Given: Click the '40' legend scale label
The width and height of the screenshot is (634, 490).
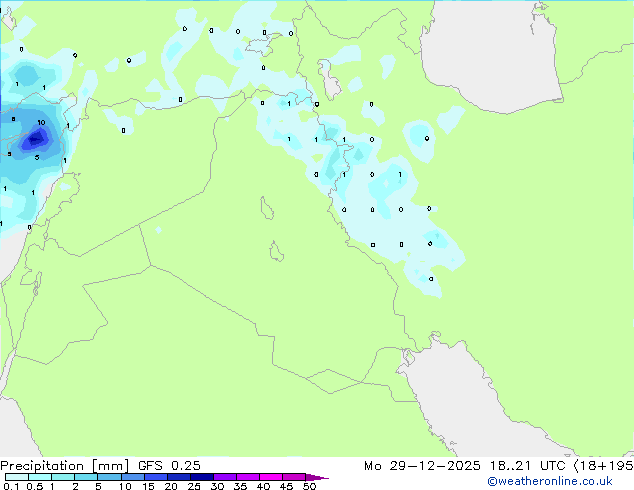Looking at the screenshot, I should click(x=263, y=486).
